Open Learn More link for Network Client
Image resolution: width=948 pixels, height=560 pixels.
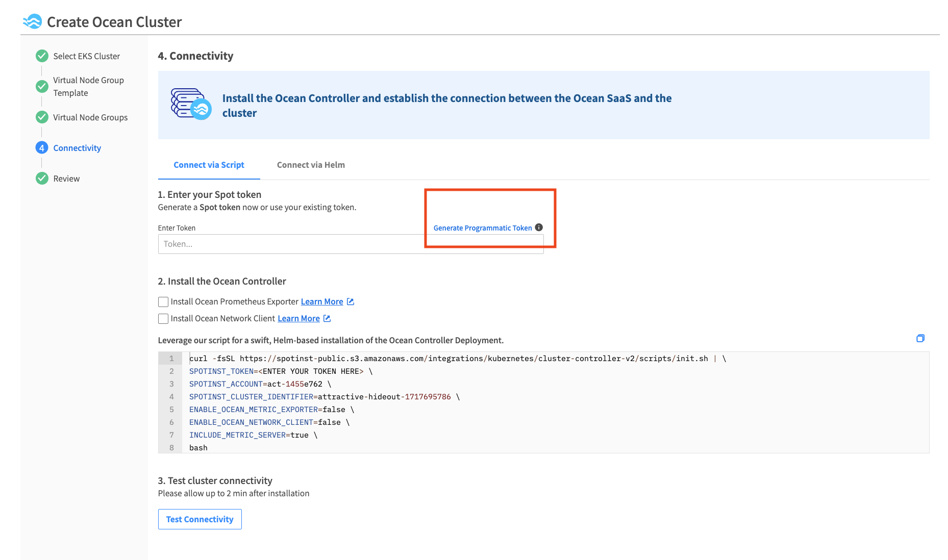coord(298,318)
